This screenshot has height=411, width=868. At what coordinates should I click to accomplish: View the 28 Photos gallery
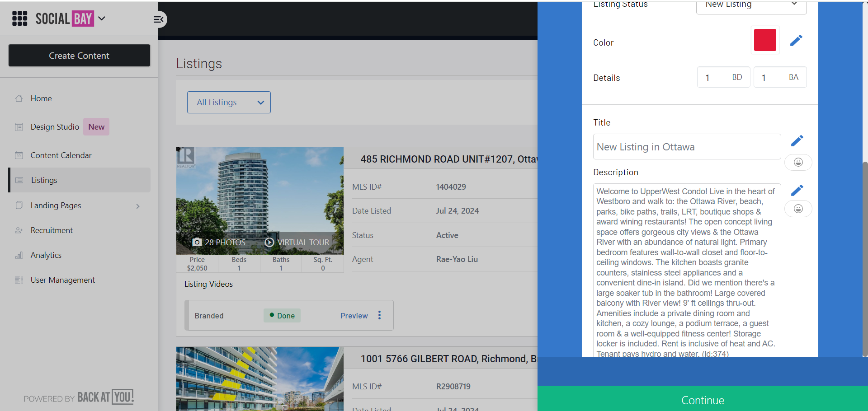pyautogui.click(x=219, y=243)
